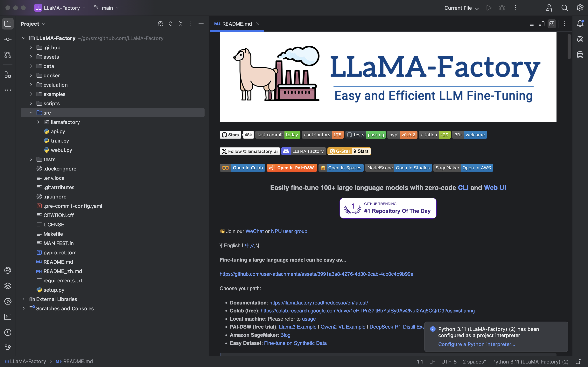Click the Configure a Python interpreter link
The image size is (588, 367).
[x=477, y=344]
